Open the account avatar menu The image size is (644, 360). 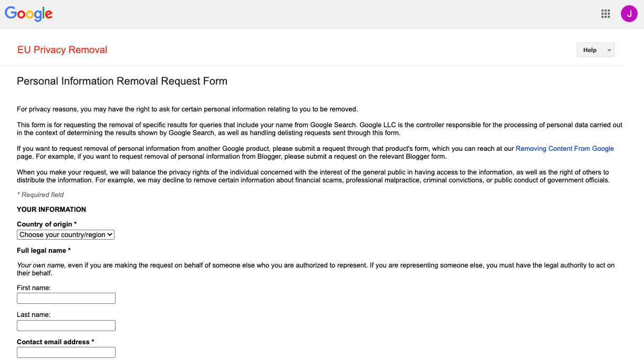(x=629, y=14)
